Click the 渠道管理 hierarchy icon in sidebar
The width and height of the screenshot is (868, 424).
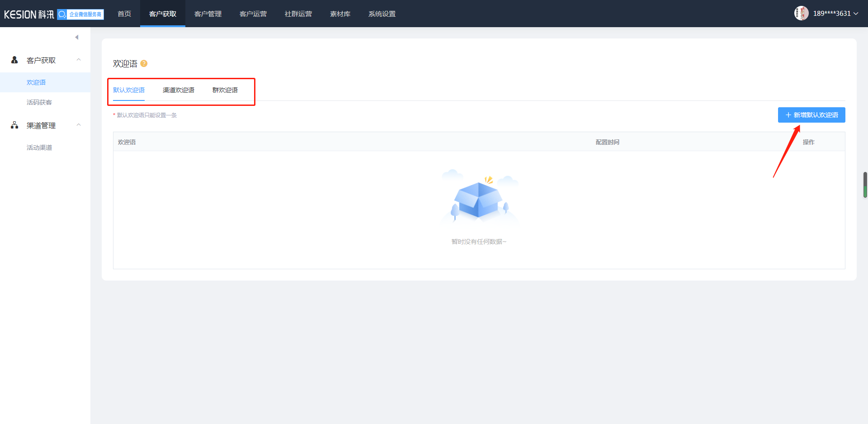pos(14,125)
